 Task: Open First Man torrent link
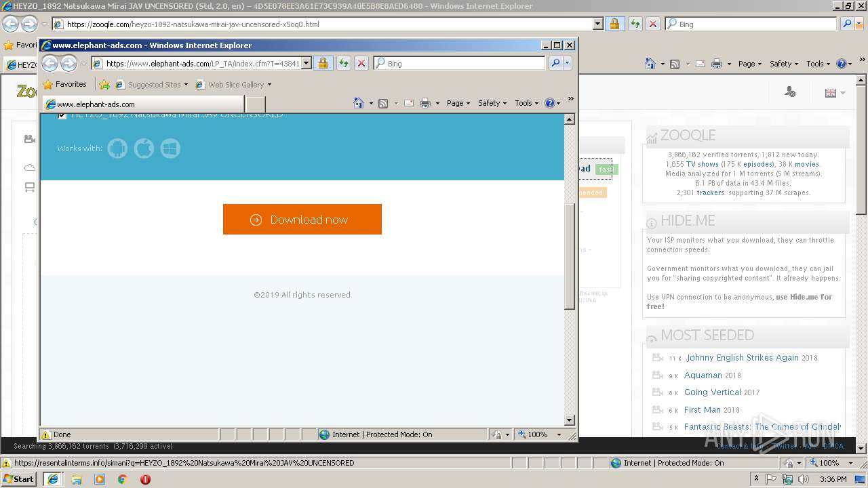[703, 410]
